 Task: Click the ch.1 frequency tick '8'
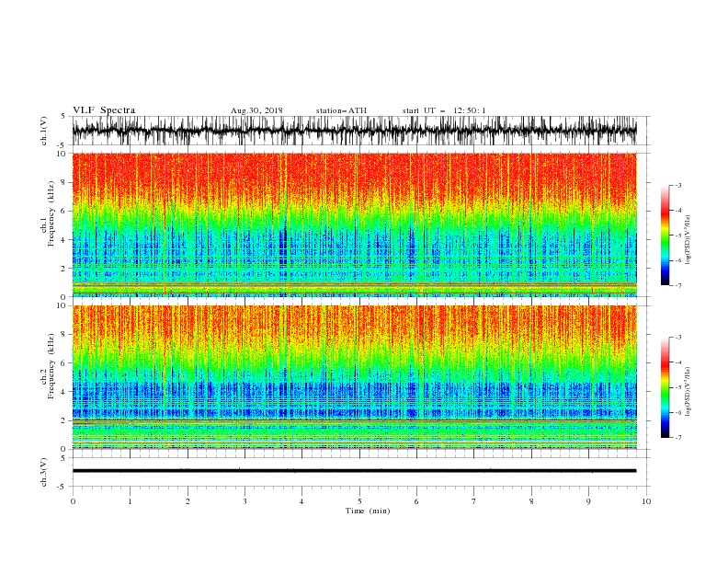(63, 182)
